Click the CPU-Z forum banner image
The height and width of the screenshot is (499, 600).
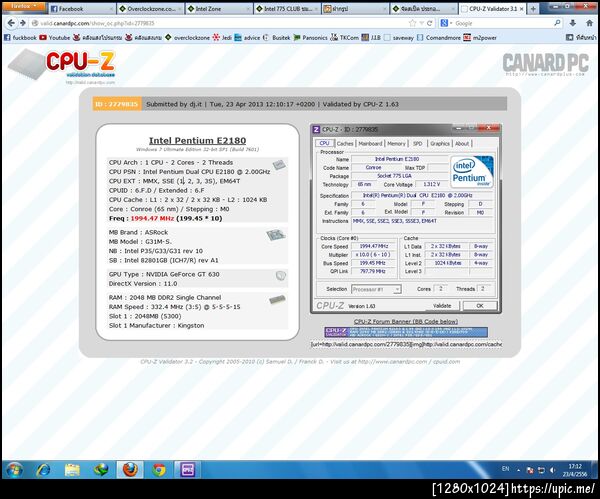click(x=406, y=332)
